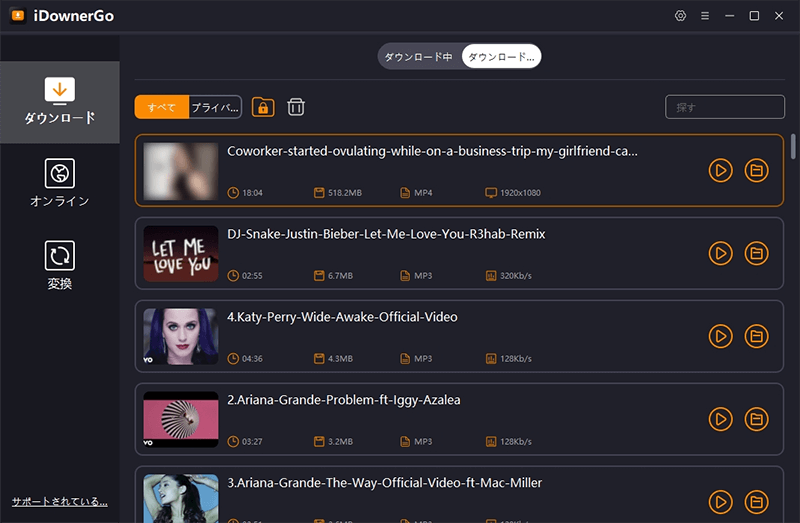Image resolution: width=800 pixels, height=523 pixels.
Task: Click the 03:27 duration value
Action: tap(252, 442)
